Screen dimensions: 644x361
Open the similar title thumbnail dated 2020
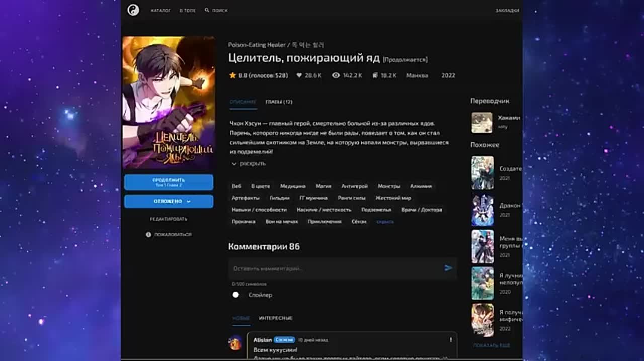click(482, 283)
